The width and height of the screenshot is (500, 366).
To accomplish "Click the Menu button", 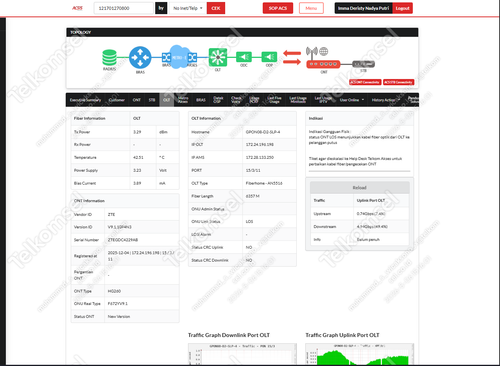I will click(311, 8).
